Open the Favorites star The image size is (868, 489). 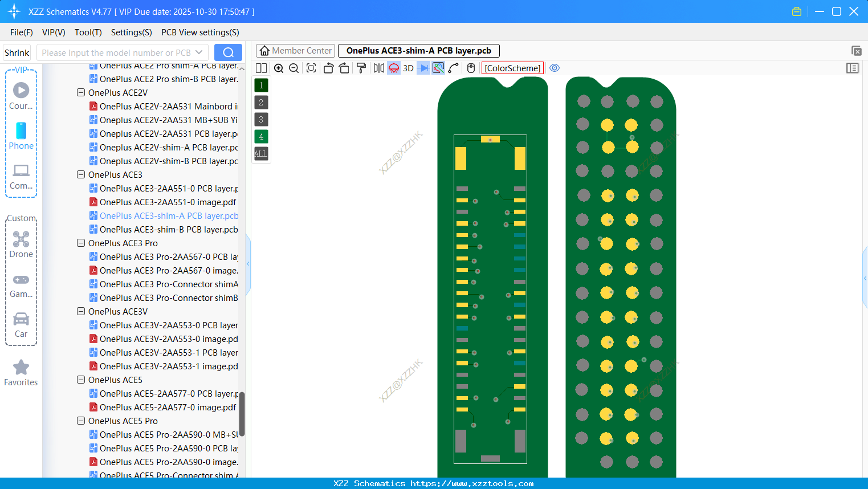pyautogui.click(x=21, y=373)
